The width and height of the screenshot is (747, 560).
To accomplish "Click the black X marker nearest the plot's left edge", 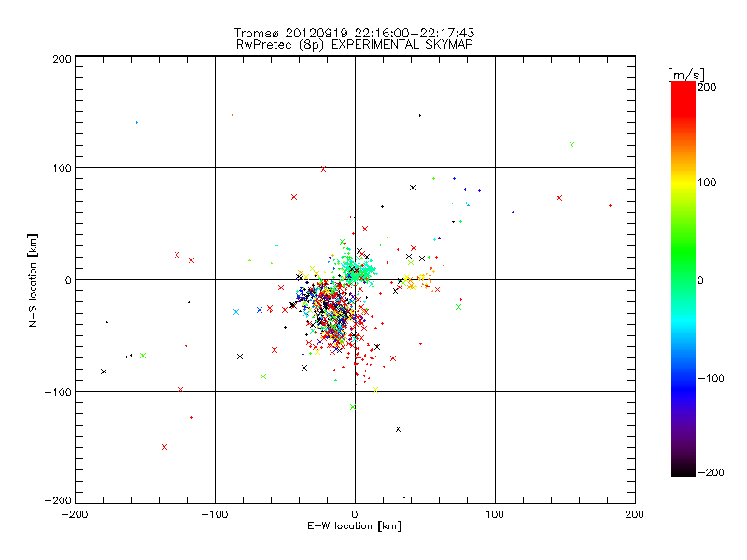I will click(x=104, y=371).
